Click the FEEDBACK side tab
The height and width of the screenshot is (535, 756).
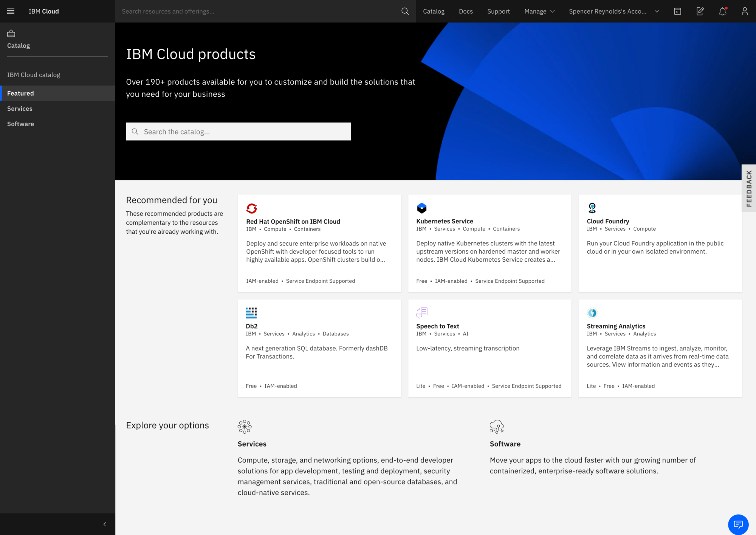pyautogui.click(x=749, y=188)
